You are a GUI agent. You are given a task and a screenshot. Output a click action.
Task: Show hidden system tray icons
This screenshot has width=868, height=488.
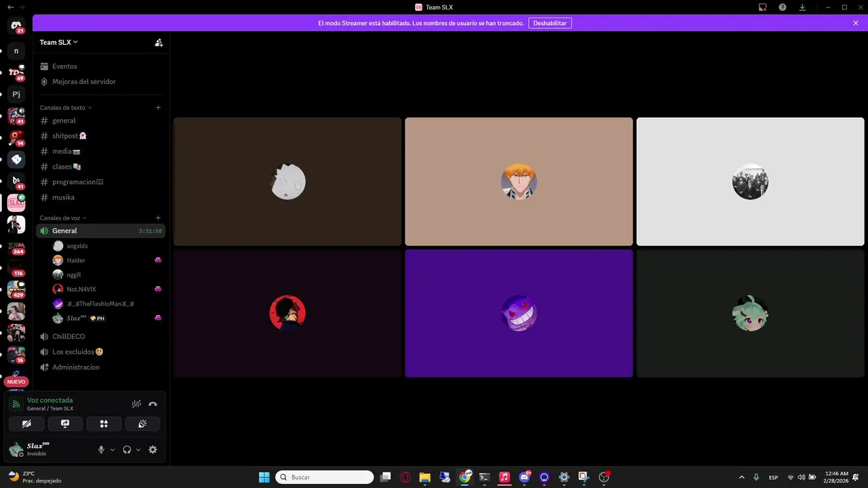click(741, 477)
